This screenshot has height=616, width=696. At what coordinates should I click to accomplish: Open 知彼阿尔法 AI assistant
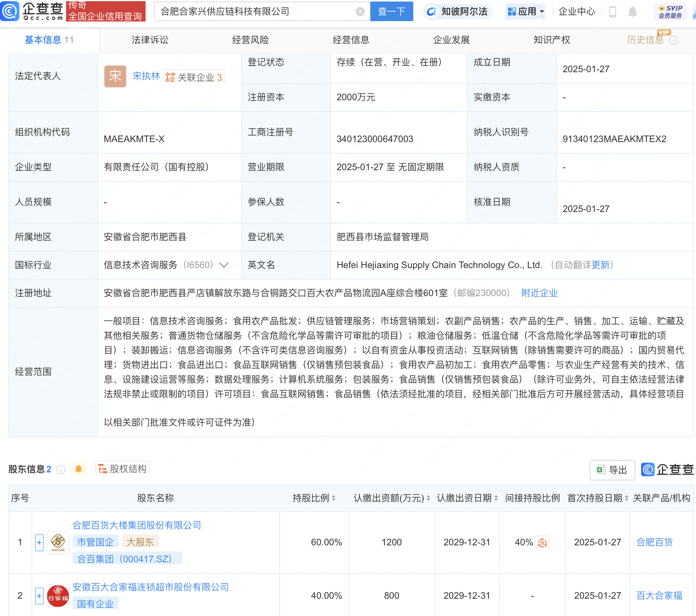457,12
